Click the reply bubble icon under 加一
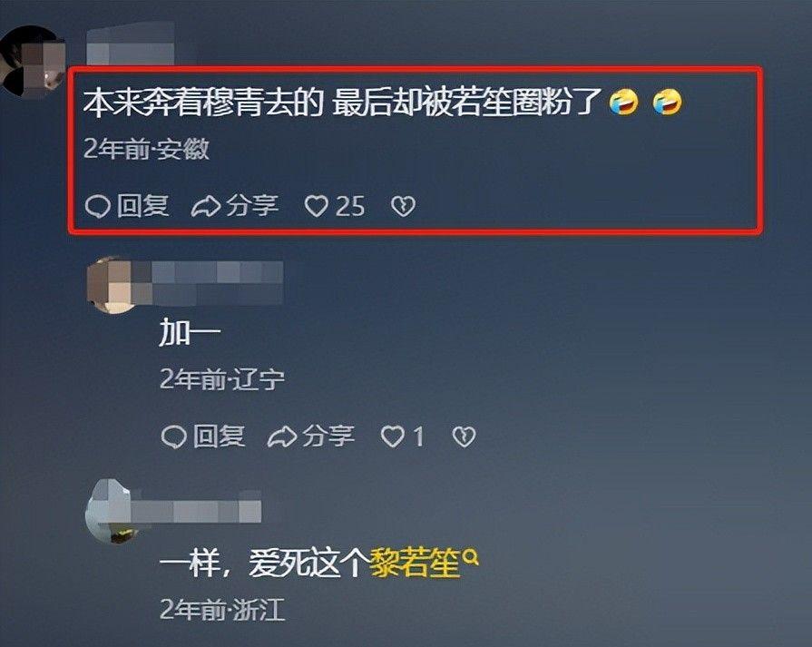Viewport: 812px width, 647px height. [x=173, y=436]
